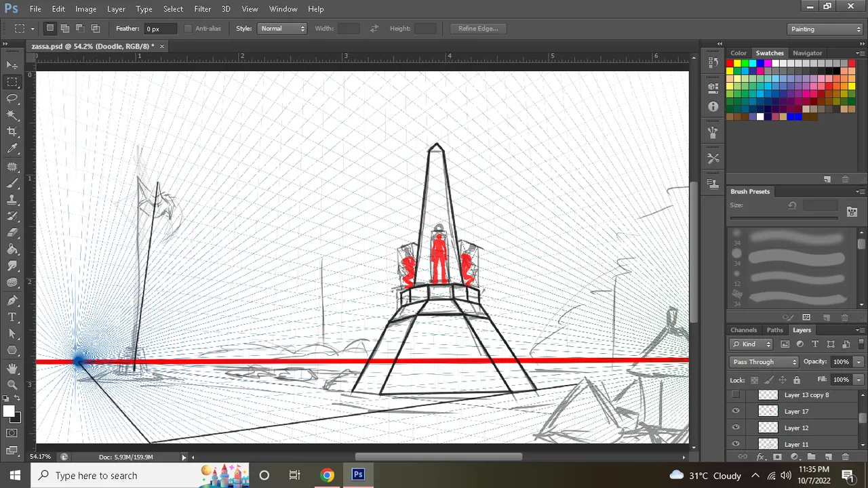868x488 pixels.
Task: Select the Hand tool
Action: pyautogui.click(x=12, y=368)
